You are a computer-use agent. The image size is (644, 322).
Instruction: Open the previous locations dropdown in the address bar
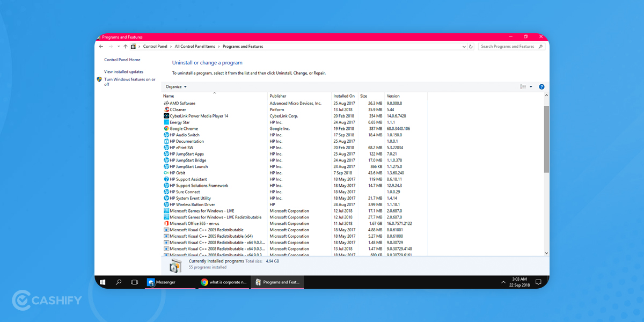click(463, 46)
